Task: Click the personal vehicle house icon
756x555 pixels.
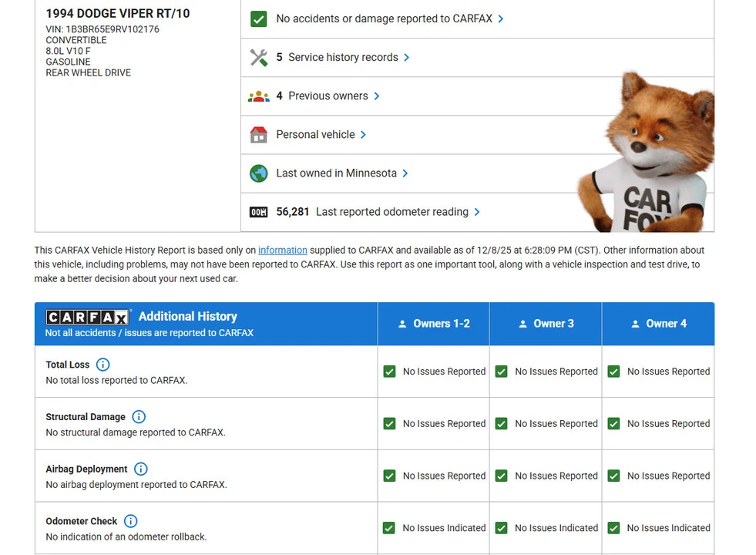Action: [x=259, y=135]
